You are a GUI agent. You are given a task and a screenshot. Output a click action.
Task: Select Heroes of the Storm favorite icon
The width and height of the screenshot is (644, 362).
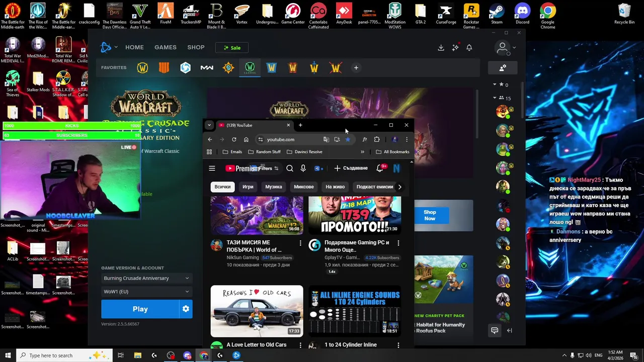pos(186,68)
